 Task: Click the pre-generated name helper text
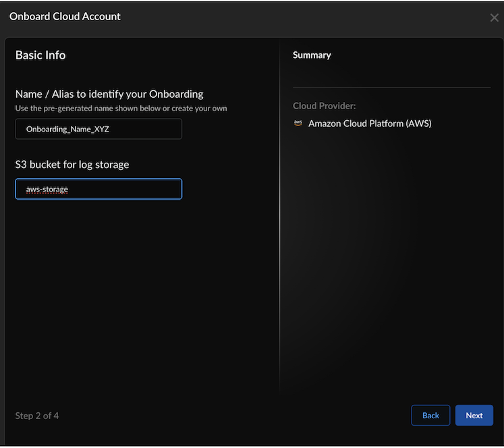point(121,108)
